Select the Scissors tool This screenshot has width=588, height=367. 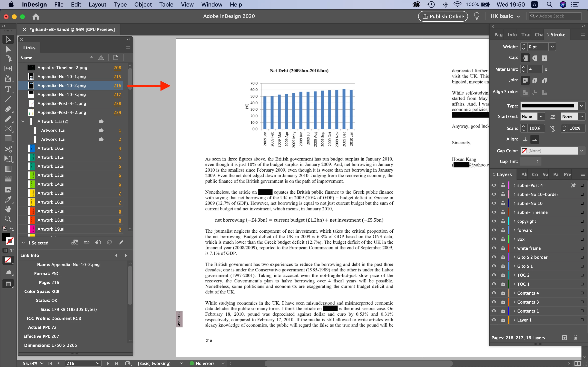coord(8,149)
